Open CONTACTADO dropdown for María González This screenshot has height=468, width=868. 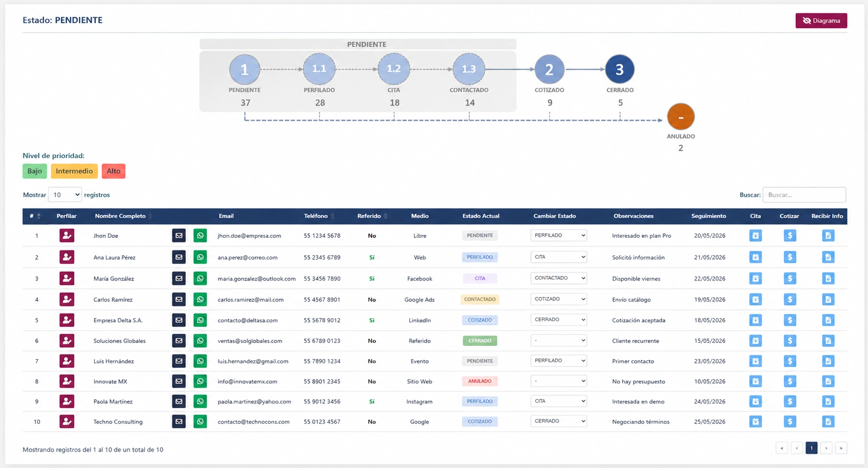coord(558,278)
